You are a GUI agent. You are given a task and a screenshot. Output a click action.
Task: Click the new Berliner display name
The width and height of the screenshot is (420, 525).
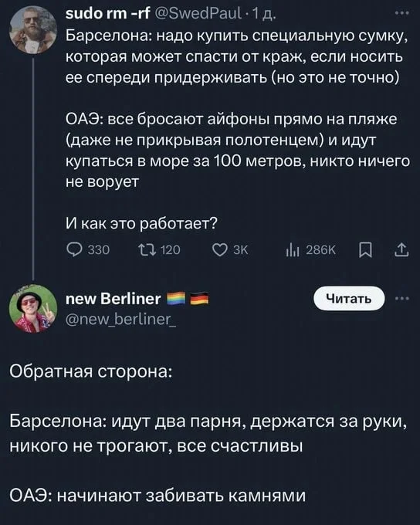coord(113,299)
